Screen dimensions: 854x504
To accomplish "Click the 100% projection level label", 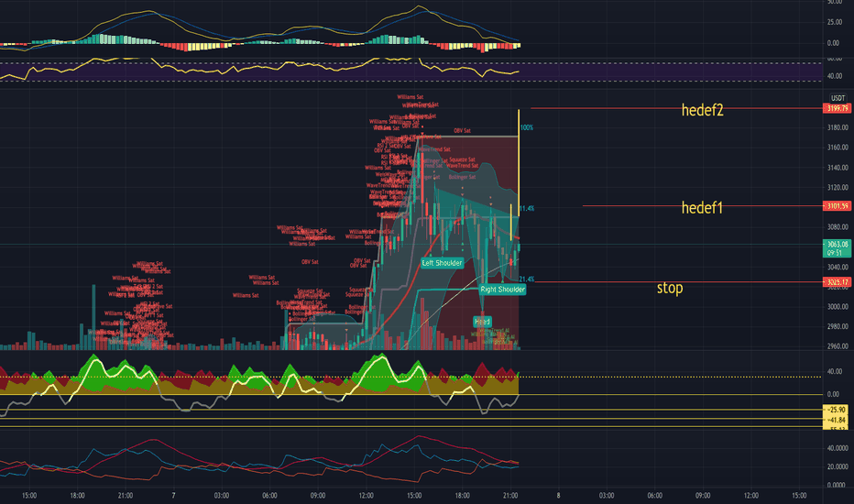I will coord(527,128).
